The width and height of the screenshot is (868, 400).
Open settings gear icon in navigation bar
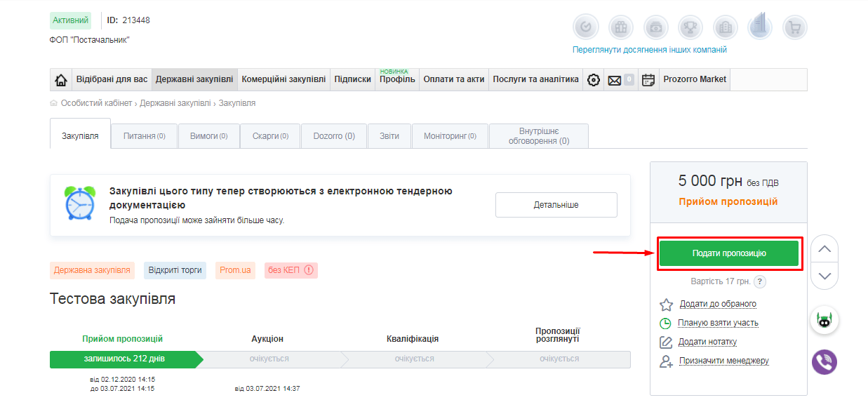(594, 80)
